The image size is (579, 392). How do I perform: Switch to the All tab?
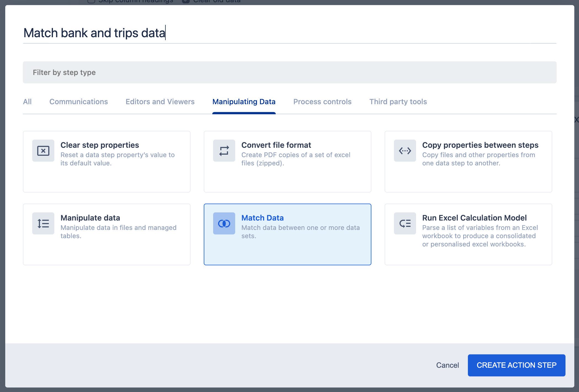27,102
